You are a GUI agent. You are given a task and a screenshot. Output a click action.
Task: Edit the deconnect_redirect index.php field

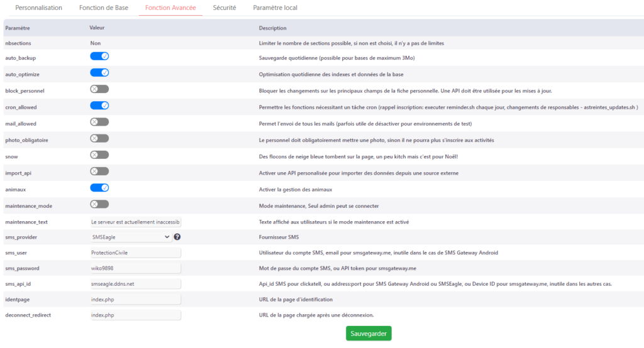[135, 315]
